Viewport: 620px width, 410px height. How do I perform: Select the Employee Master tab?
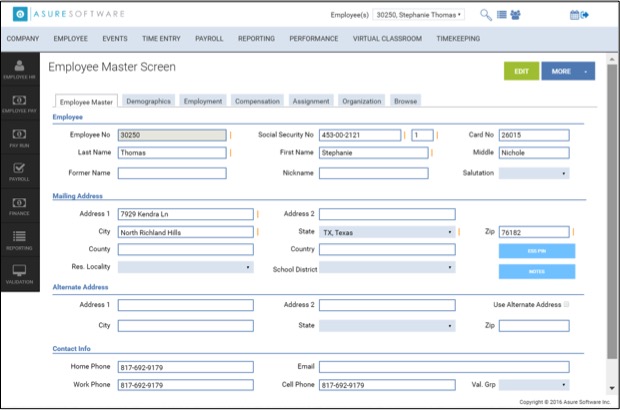pos(86,102)
